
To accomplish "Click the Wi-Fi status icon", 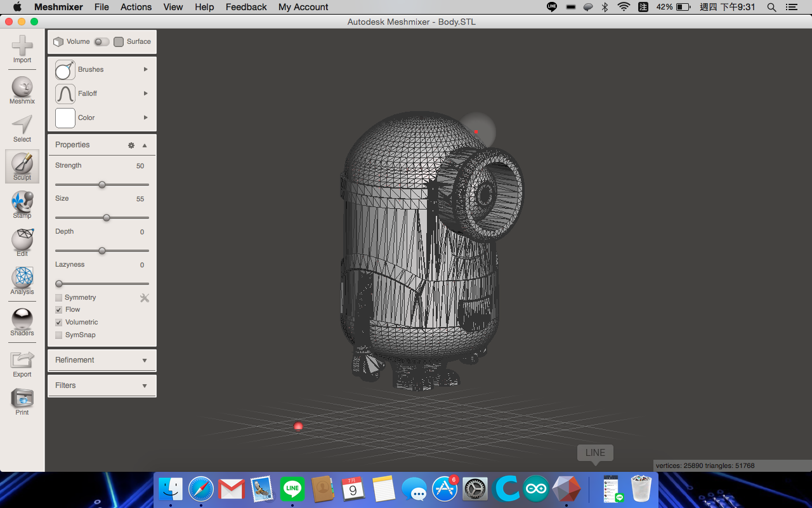I will point(624,7).
